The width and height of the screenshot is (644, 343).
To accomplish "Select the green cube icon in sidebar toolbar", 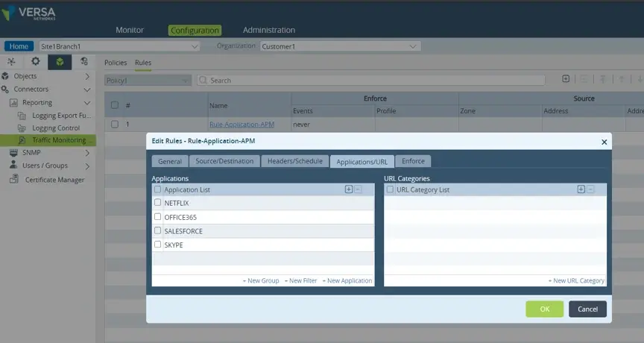I will tap(60, 61).
